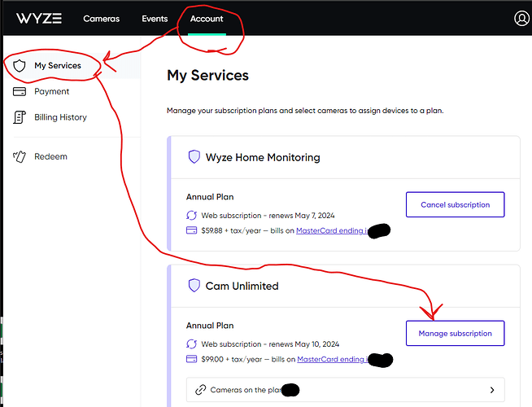
Task: Click the text renews May 10, 2024
Action: (304, 344)
